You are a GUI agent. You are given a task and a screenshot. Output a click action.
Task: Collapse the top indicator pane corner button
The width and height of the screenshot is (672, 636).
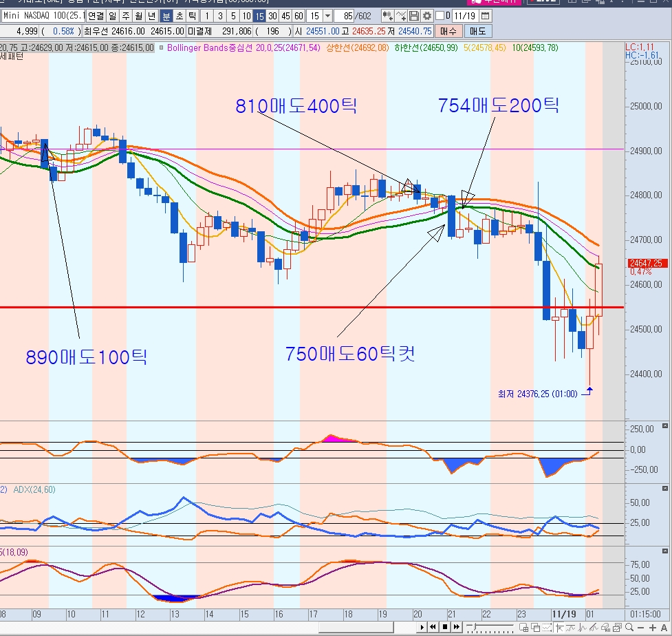664,426
